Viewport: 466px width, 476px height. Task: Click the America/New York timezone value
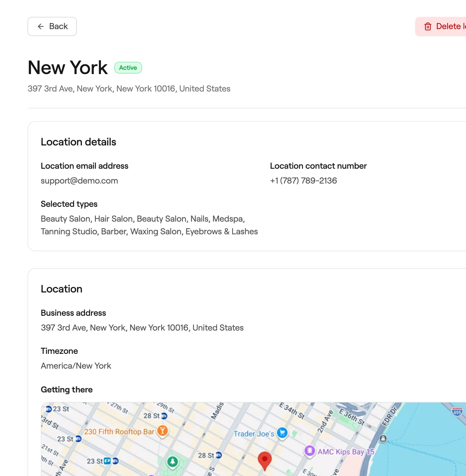(x=76, y=366)
